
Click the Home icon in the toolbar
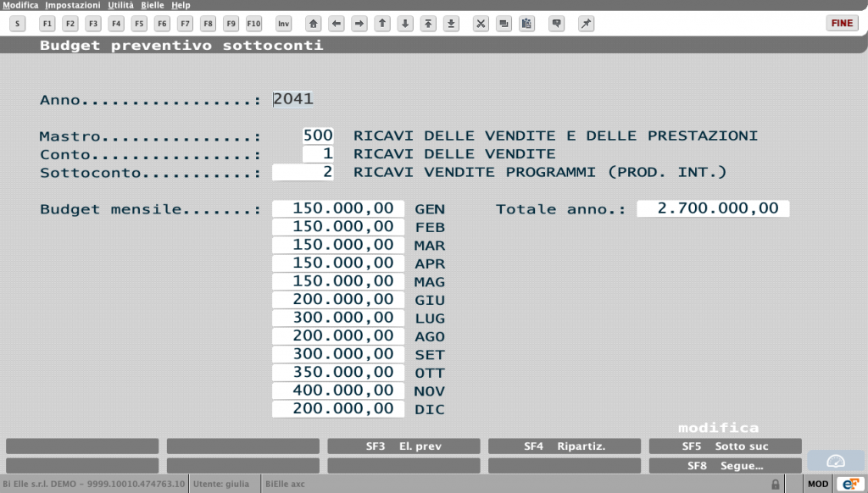click(314, 24)
